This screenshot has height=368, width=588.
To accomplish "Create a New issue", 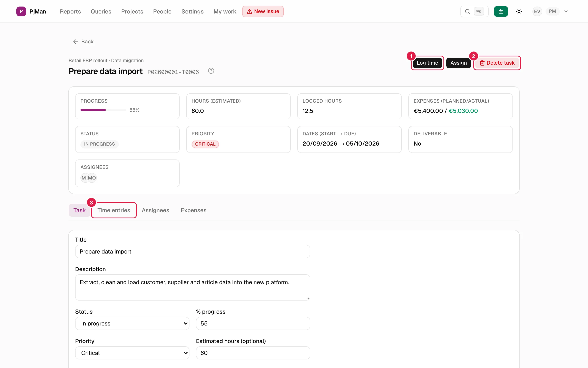I will 263,11.
